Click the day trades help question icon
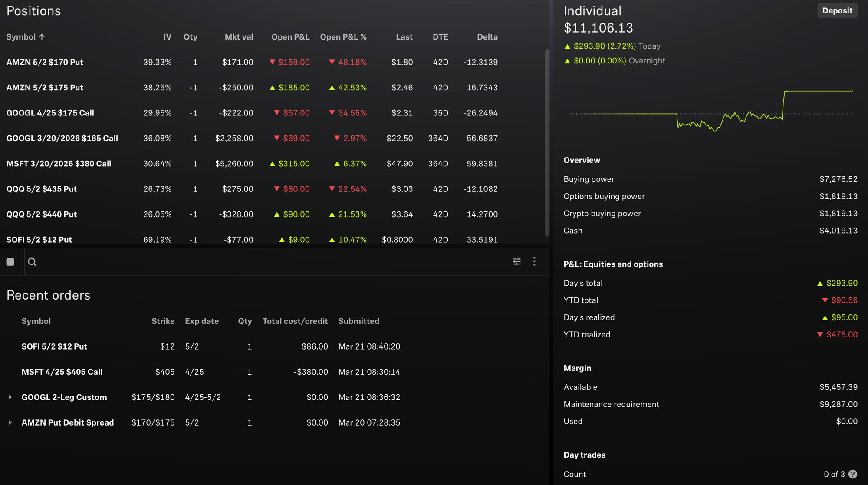The image size is (868, 485). 852,474
